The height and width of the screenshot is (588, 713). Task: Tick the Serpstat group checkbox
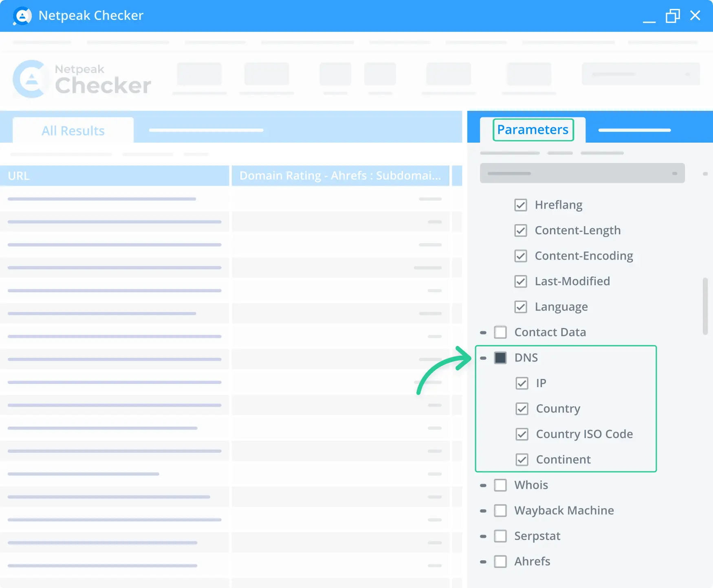[x=500, y=536]
